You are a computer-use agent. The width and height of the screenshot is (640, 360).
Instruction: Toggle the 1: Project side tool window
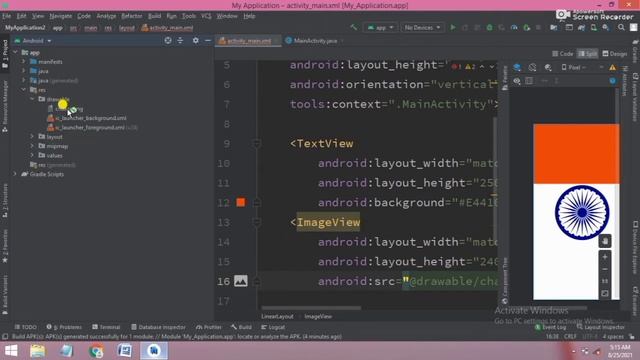tap(5, 54)
